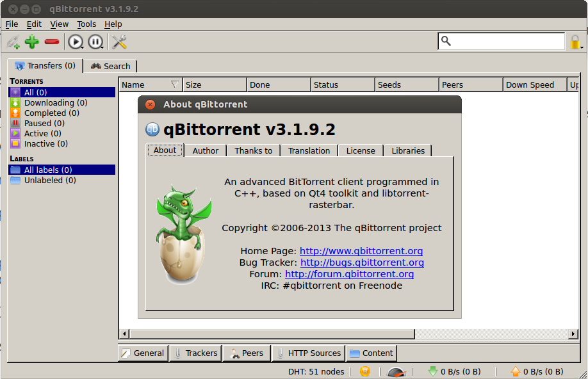Screen dimensions: 588x379
Task: Open the Forum link forum.qbittorrent.org
Action: click(x=350, y=274)
